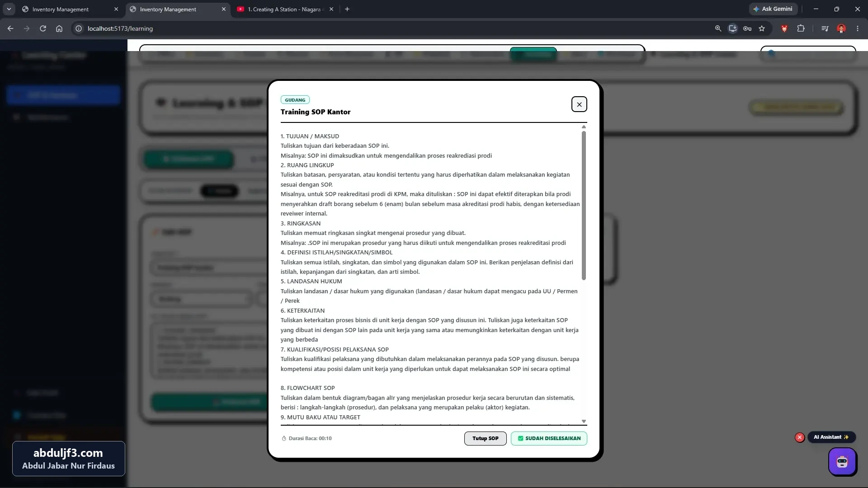
Task: Open the purple robot chatbot icon
Action: point(842,462)
